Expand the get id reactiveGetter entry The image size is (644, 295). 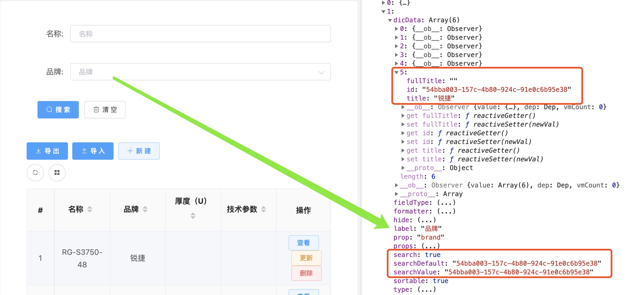403,133
